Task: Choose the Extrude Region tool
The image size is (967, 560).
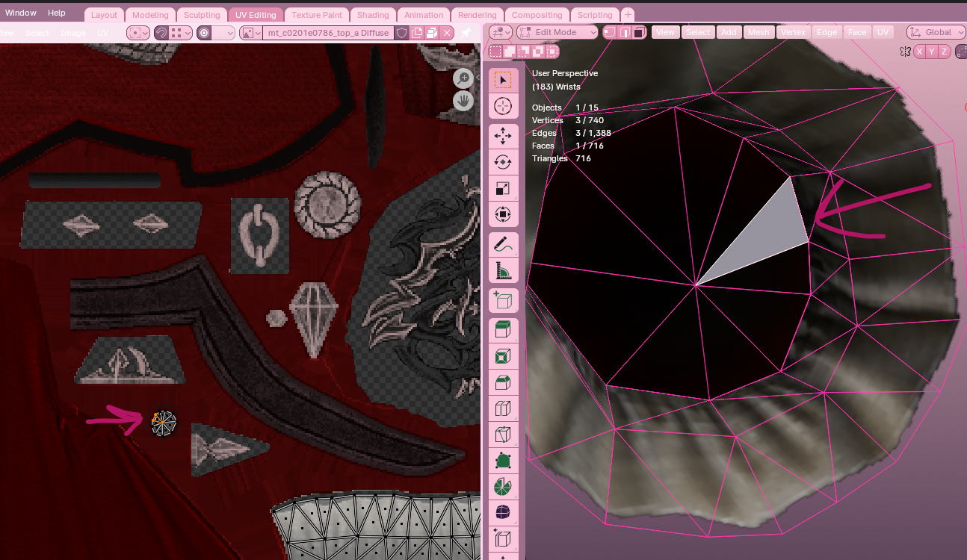Action: [x=503, y=329]
